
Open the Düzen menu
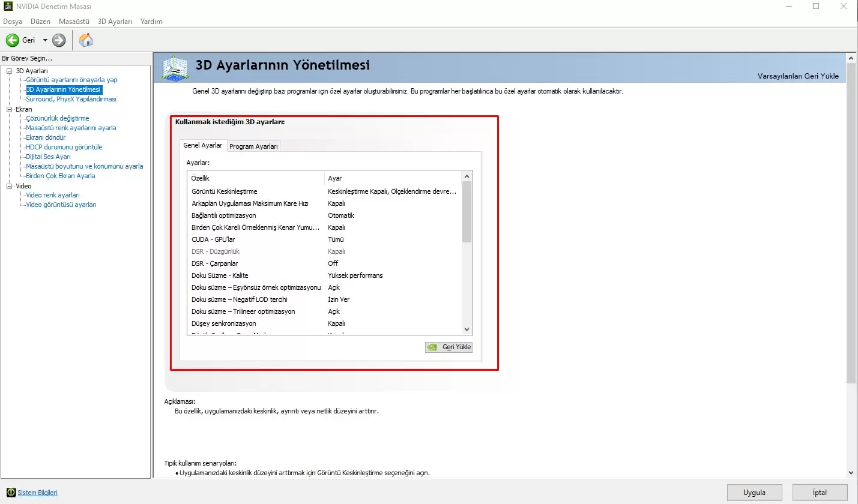(41, 22)
